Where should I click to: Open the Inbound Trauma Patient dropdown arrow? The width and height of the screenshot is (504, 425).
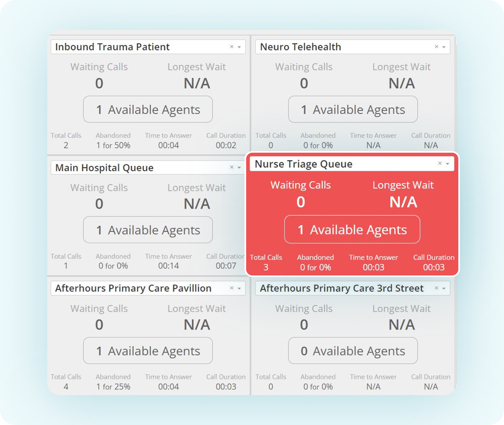pos(239,47)
